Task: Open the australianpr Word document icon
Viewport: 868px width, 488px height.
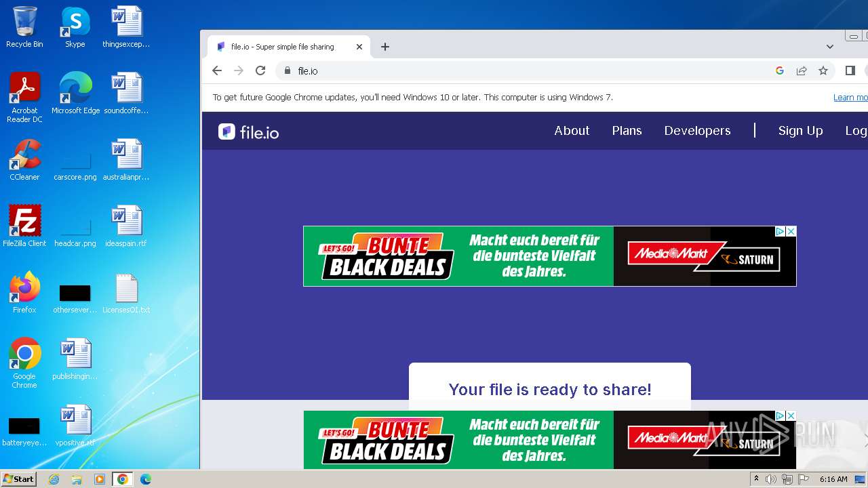Action: click(126, 159)
